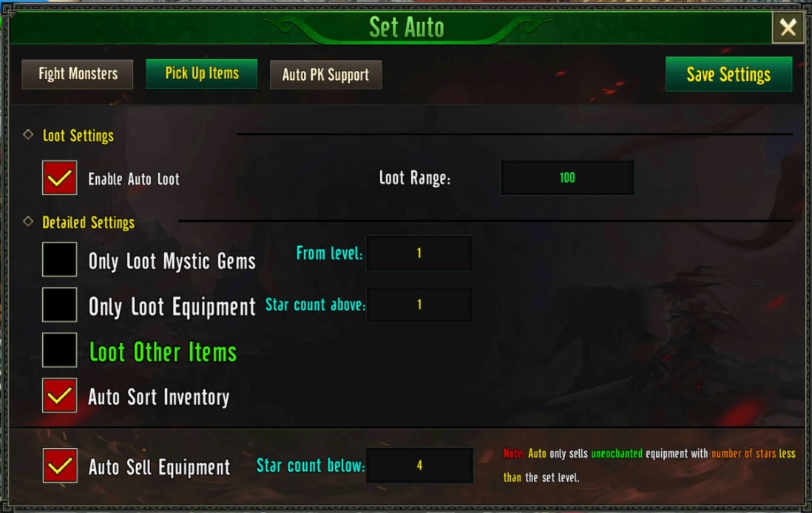Click the Loot Other Items label
Image resolution: width=812 pixels, height=513 pixels.
[x=163, y=352]
